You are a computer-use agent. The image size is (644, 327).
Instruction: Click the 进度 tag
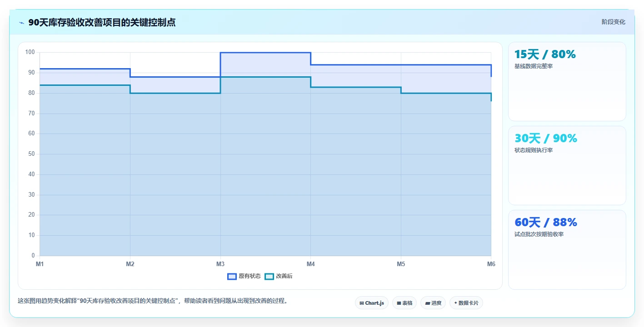tap(433, 303)
